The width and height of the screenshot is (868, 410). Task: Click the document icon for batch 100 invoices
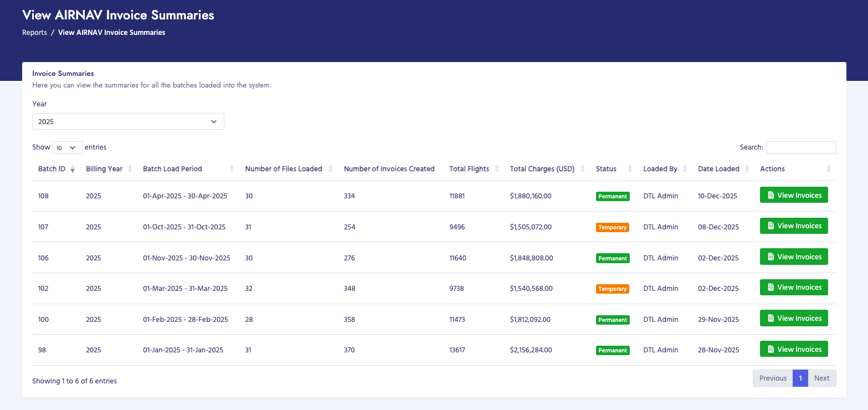771,318
